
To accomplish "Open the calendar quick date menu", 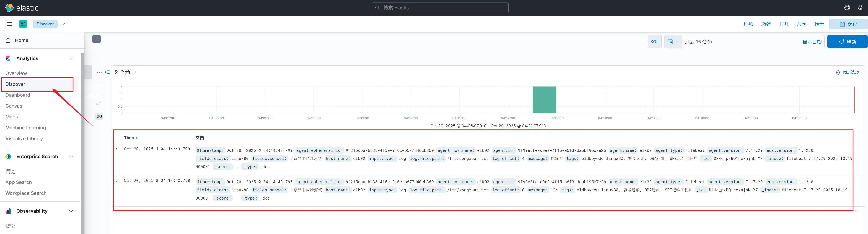I will pos(673,42).
